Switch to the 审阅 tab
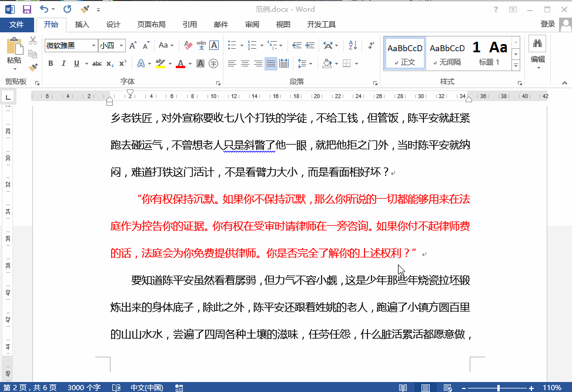This screenshot has width=572, height=392. click(252, 25)
